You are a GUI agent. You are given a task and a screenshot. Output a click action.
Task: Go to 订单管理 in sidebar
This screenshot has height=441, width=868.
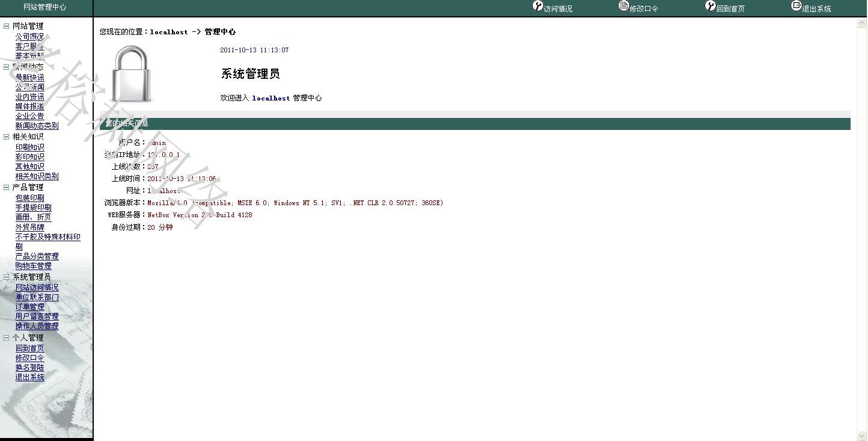tap(29, 307)
